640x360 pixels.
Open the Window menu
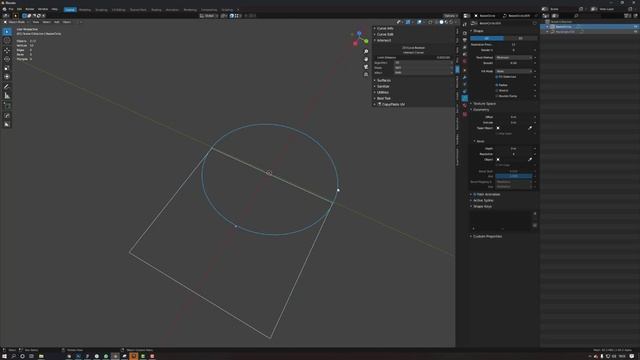coord(43,9)
